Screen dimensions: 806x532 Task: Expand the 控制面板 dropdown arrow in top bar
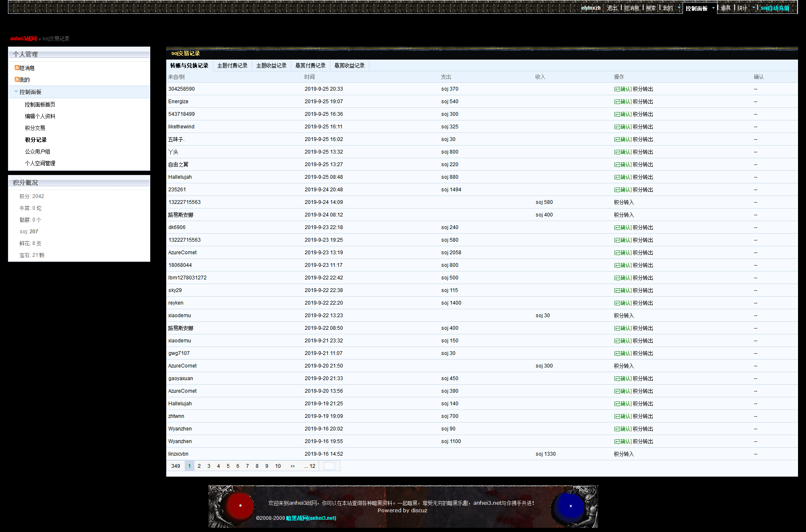point(713,8)
